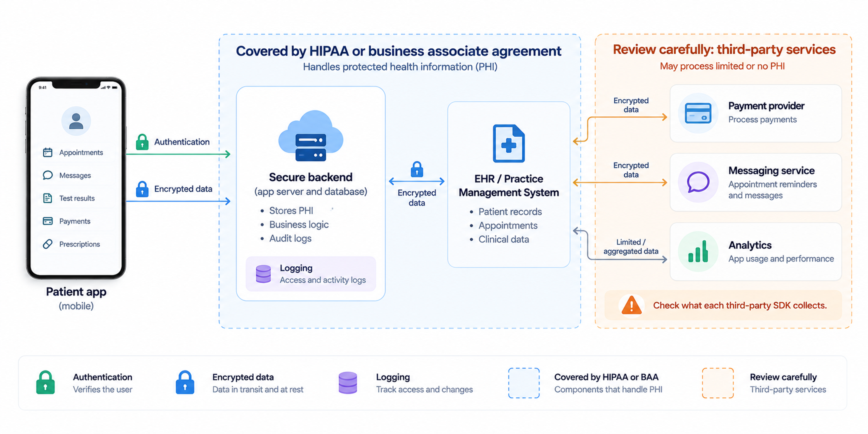Click 'Limited / aggregated data' label
The width and height of the screenshot is (868, 434).
pyautogui.click(x=631, y=247)
